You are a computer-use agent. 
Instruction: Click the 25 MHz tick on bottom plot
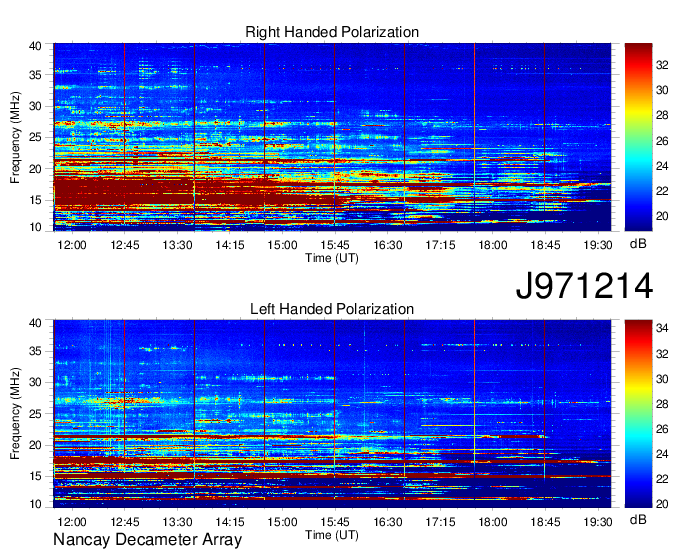coord(35,414)
